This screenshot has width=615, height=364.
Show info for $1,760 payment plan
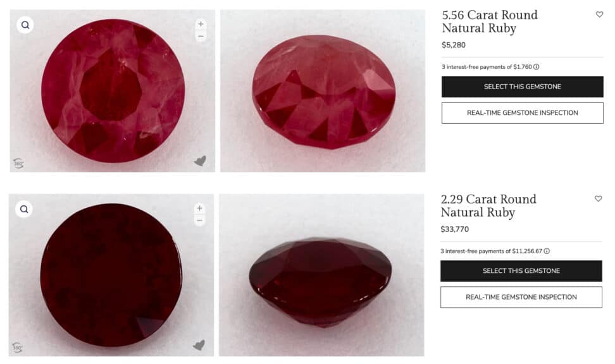coord(537,67)
